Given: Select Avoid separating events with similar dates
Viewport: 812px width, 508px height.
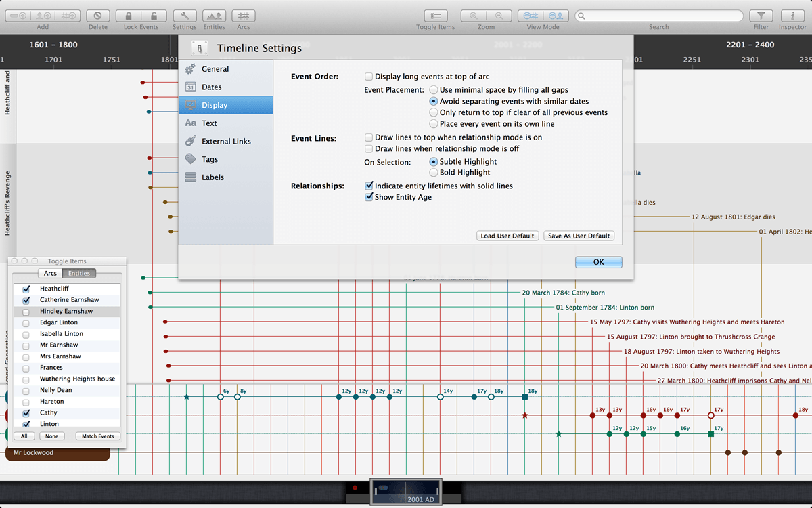Looking at the screenshot, I should tap(434, 102).
